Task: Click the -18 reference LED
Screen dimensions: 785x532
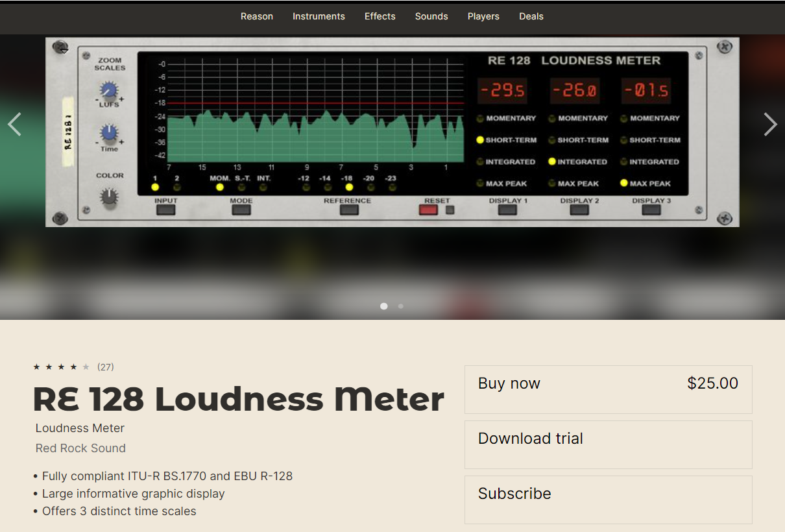Action: (349, 187)
